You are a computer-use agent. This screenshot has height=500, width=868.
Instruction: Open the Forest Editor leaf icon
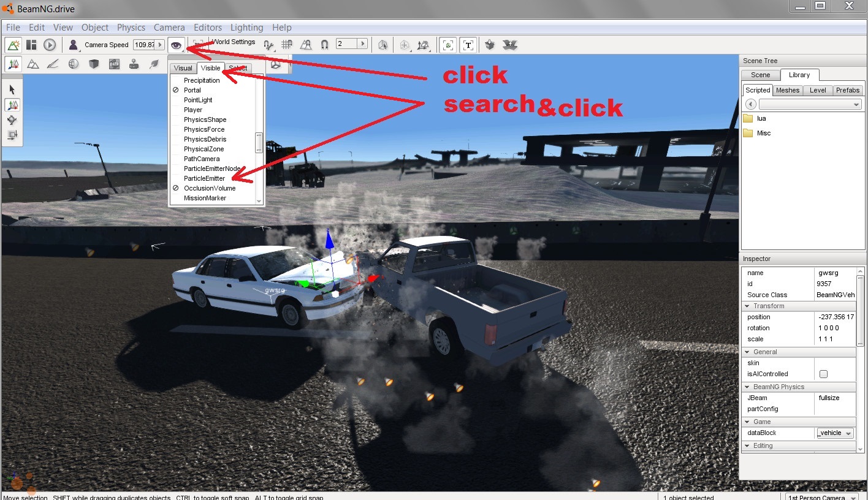click(154, 64)
